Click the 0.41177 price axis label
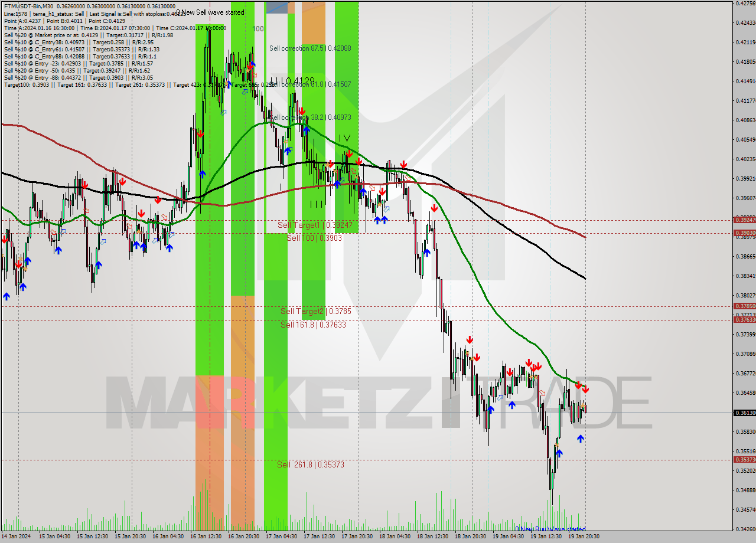 tap(745, 100)
